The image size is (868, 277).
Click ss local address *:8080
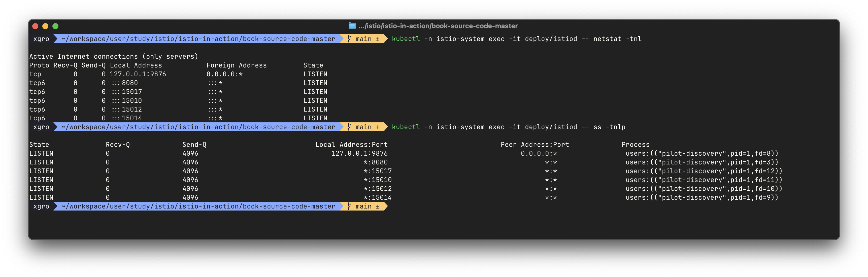(376, 162)
